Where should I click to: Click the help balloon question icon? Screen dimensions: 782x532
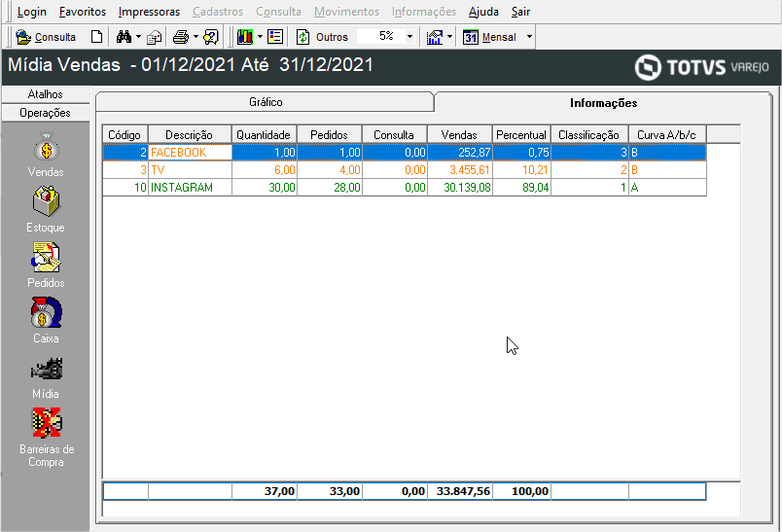211,37
